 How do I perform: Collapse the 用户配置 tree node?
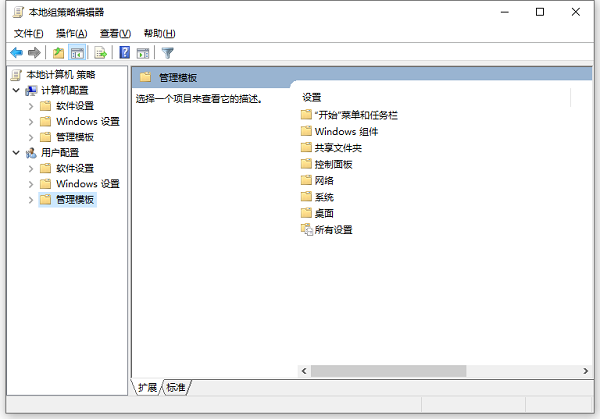click(16, 153)
